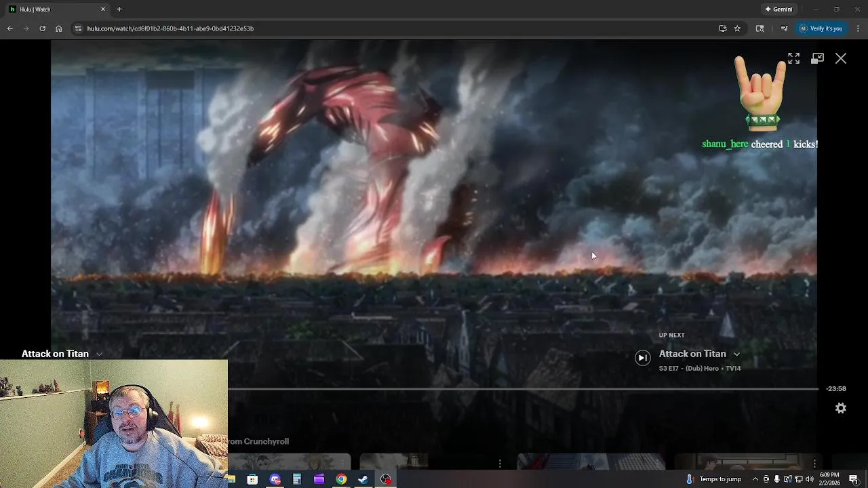
Task: Open the Windows notification center icon
Action: (x=854, y=479)
